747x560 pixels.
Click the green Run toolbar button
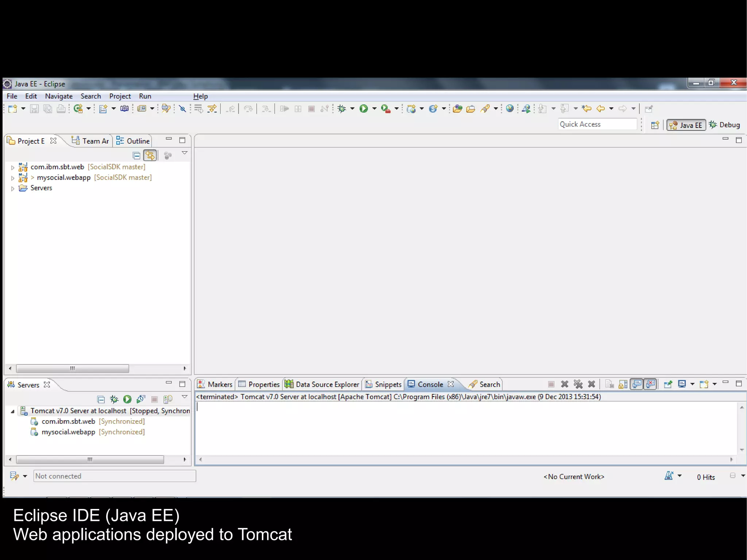[364, 109]
